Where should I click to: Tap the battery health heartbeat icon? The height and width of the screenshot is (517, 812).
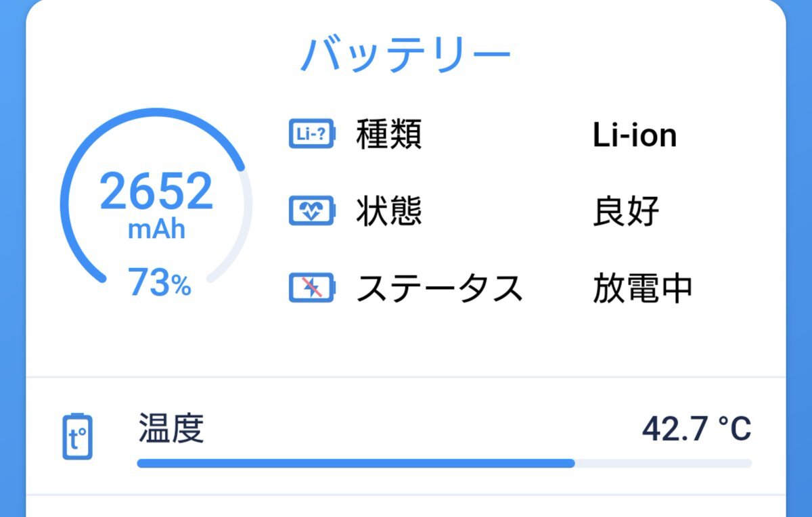311,212
